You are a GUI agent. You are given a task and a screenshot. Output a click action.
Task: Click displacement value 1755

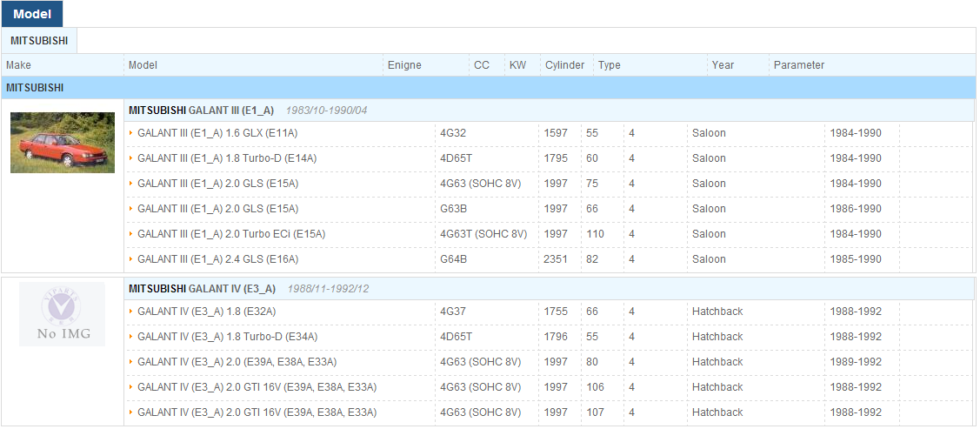[557, 312]
